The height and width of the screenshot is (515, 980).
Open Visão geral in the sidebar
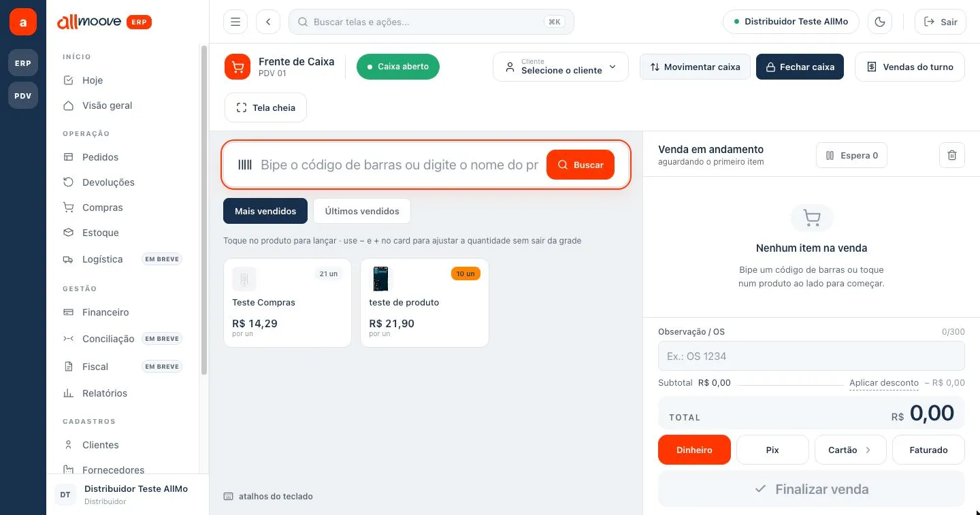click(122, 105)
